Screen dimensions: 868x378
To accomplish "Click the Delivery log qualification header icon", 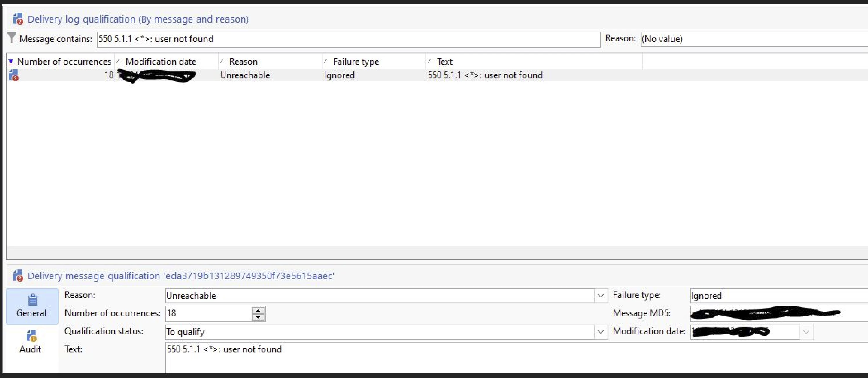I will coord(18,19).
